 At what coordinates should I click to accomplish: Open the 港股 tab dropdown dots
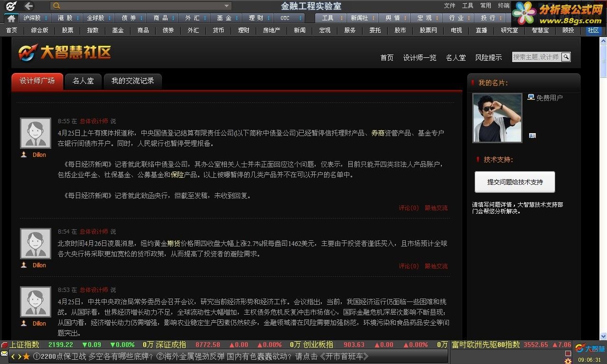coord(78,18)
